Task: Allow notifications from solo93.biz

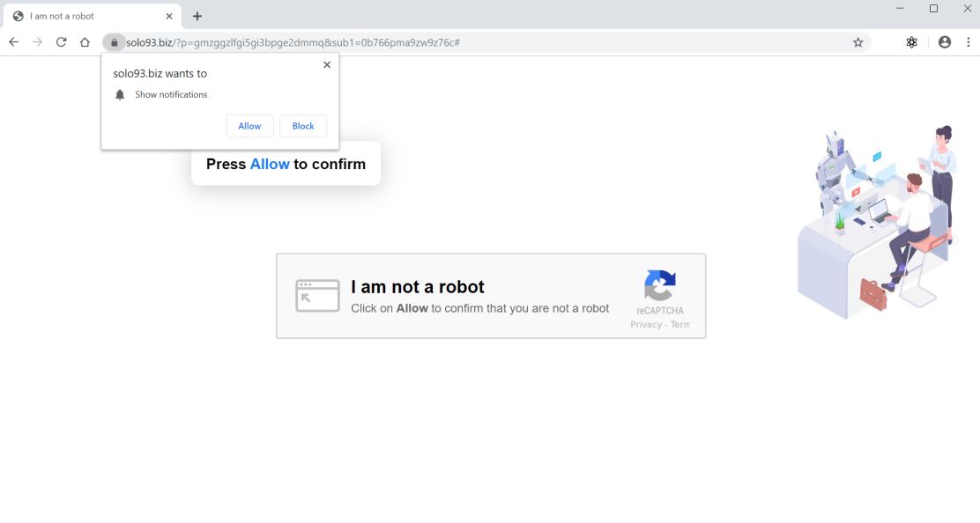Action: pos(249,126)
